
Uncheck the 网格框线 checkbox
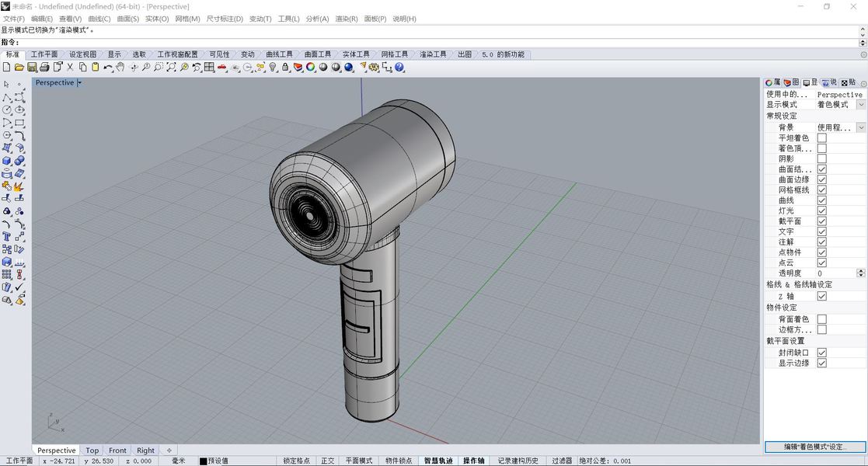point(822,190)
